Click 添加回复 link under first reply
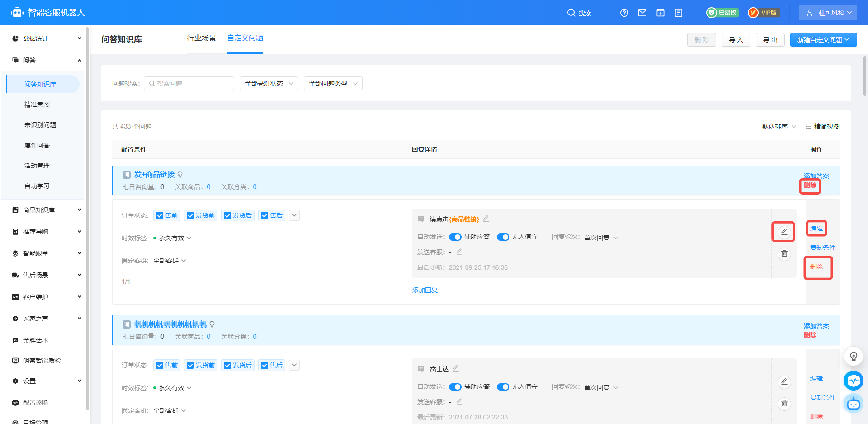 [x=425, y=290]
